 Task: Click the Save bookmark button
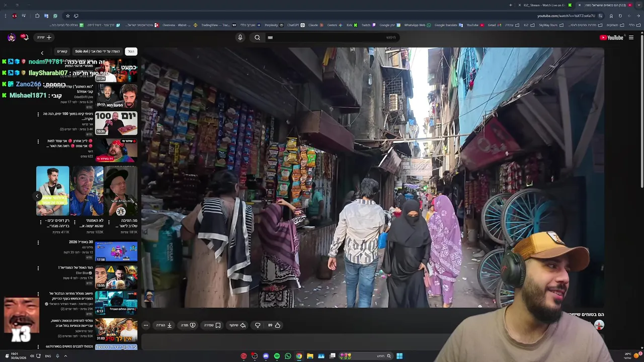(x=212, y=325)
